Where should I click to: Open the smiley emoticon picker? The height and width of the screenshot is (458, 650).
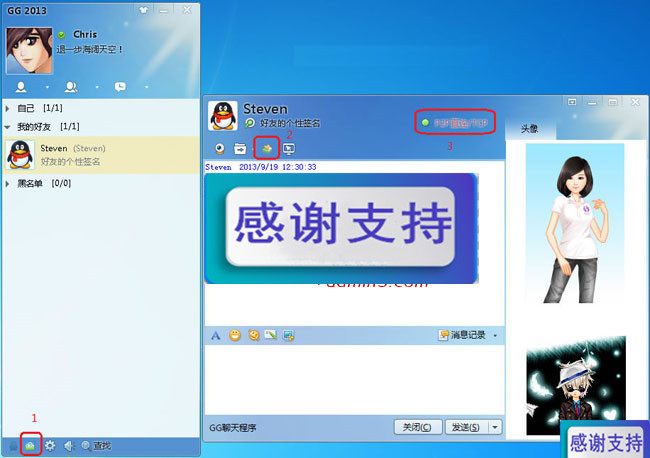235,335
